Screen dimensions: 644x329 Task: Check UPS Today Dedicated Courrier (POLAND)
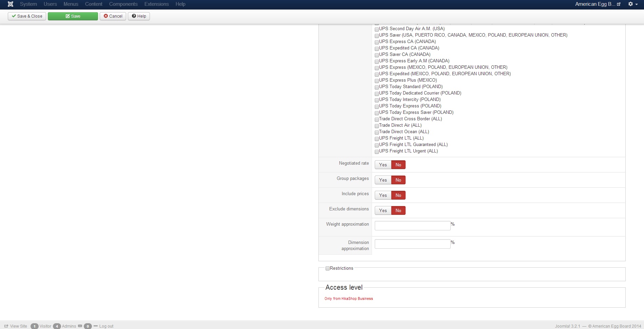point(377,94)
